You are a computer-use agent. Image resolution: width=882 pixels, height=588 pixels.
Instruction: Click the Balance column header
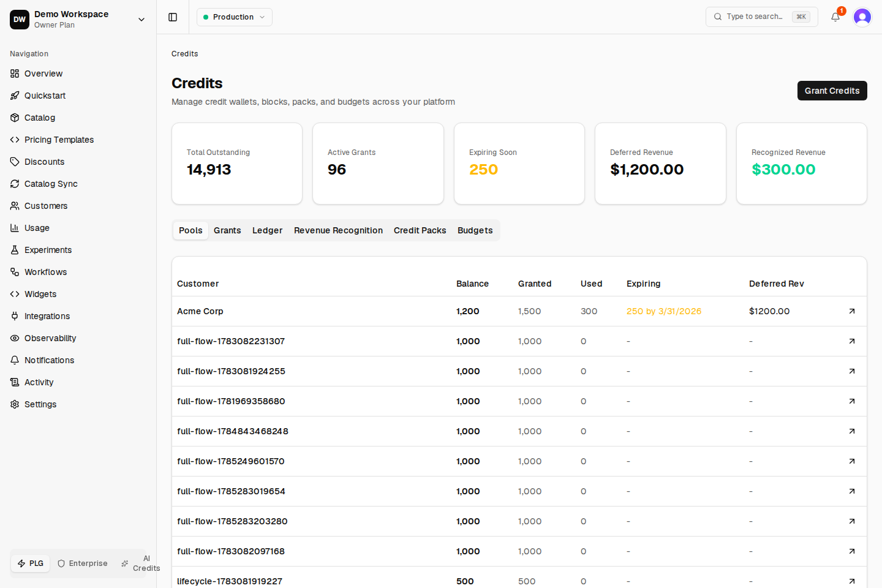click(472, 284)
